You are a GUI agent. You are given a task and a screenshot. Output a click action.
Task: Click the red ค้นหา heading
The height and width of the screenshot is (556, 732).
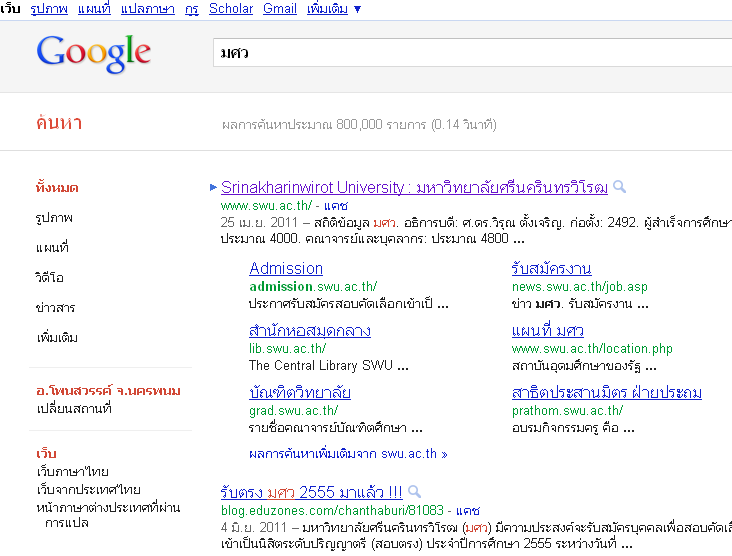pyautogui.click(x=59, y=123)
